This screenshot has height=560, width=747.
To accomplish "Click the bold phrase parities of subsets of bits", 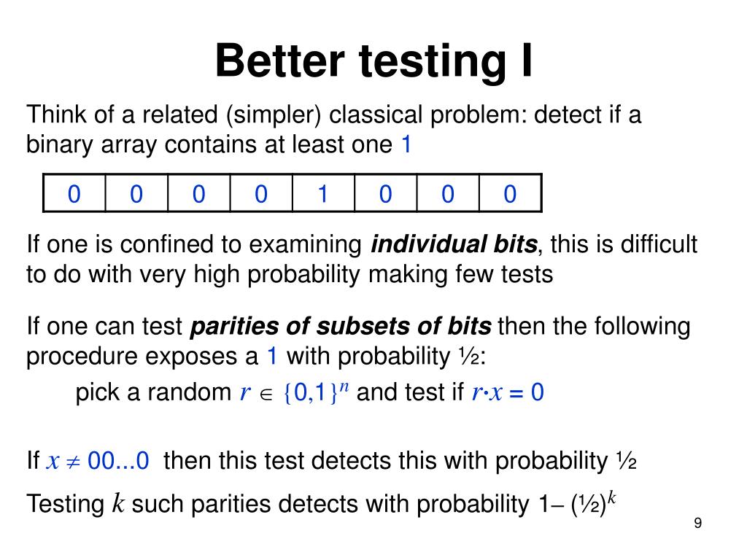I will click(x=341, y=327).
